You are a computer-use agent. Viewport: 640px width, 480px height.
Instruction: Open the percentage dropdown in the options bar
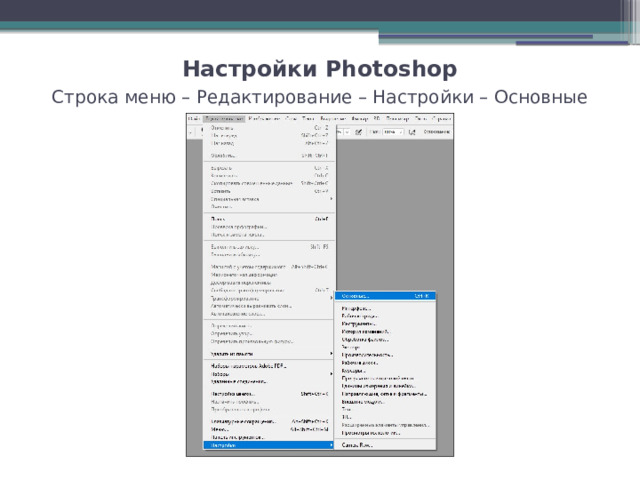347,132
